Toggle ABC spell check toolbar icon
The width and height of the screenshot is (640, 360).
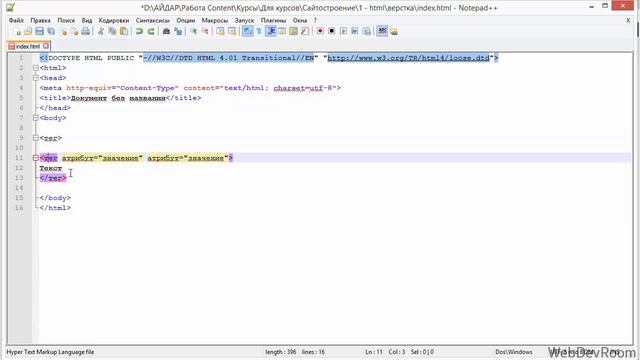pos(382,31)
